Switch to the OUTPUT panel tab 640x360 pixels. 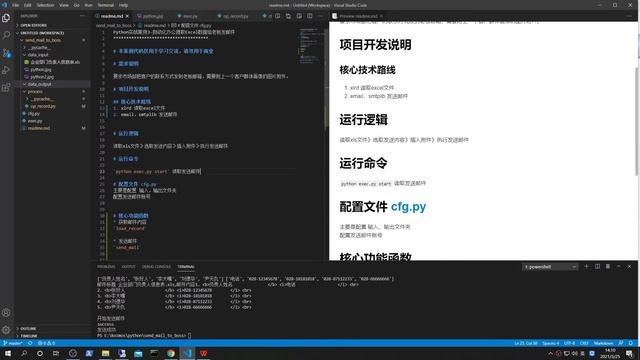(x=128, y=267)
